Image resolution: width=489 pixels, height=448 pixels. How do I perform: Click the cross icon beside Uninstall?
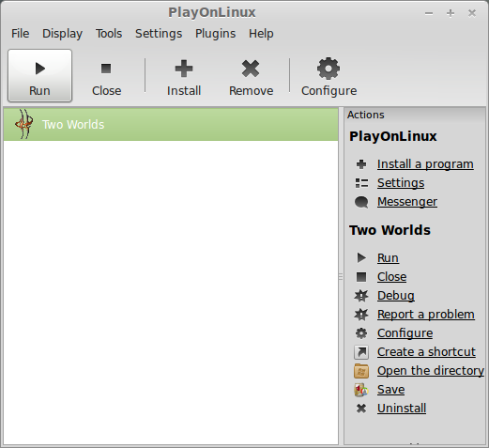[361, 409]
